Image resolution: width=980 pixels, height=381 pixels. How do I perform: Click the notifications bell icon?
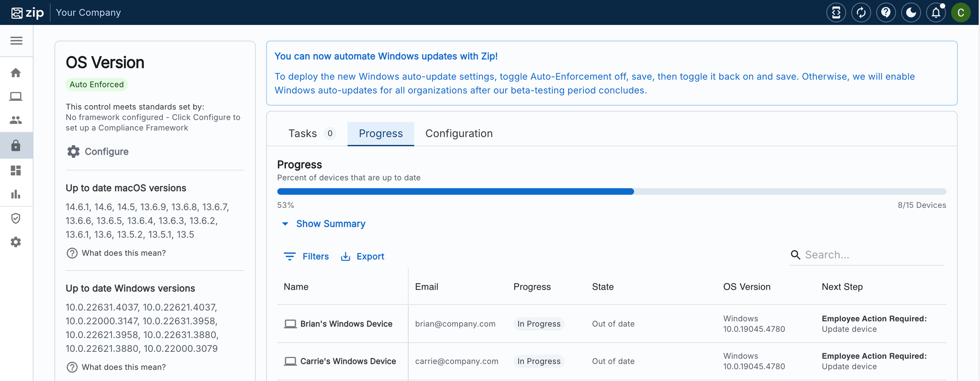(x=935, y=12)
